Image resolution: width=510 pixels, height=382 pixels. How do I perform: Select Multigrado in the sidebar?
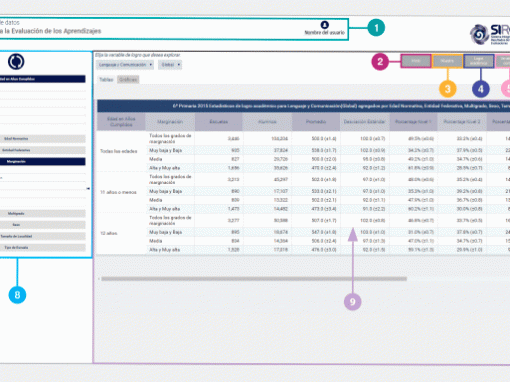point(43,213)
